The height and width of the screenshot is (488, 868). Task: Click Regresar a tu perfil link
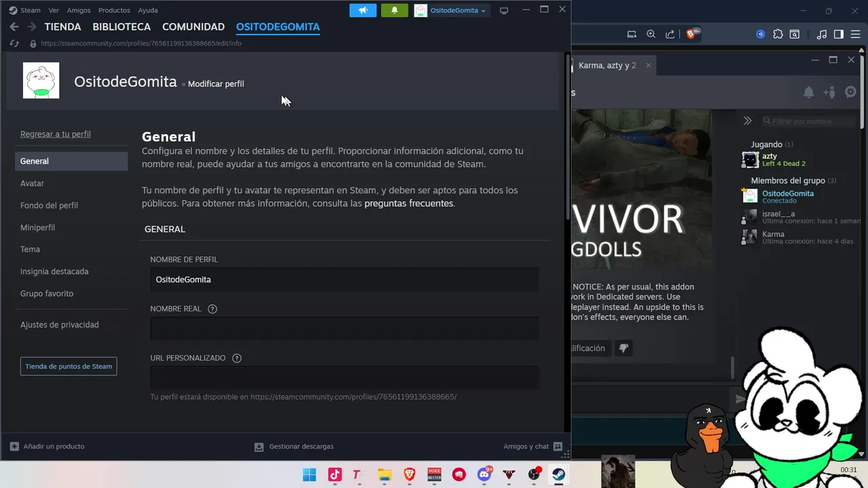click(x=56, y=134)
